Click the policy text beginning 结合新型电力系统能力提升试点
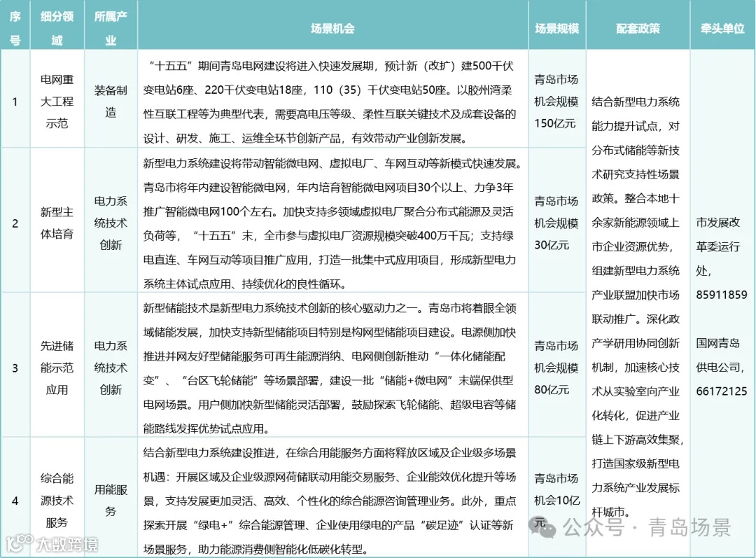This screenshot has width=756, height=558. coord(637,307)
